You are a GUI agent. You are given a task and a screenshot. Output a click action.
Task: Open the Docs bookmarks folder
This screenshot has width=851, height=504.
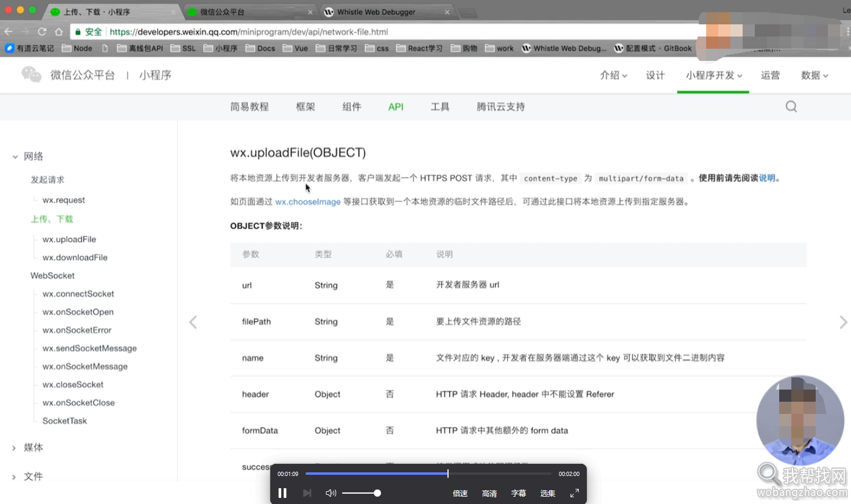[261, 48]
